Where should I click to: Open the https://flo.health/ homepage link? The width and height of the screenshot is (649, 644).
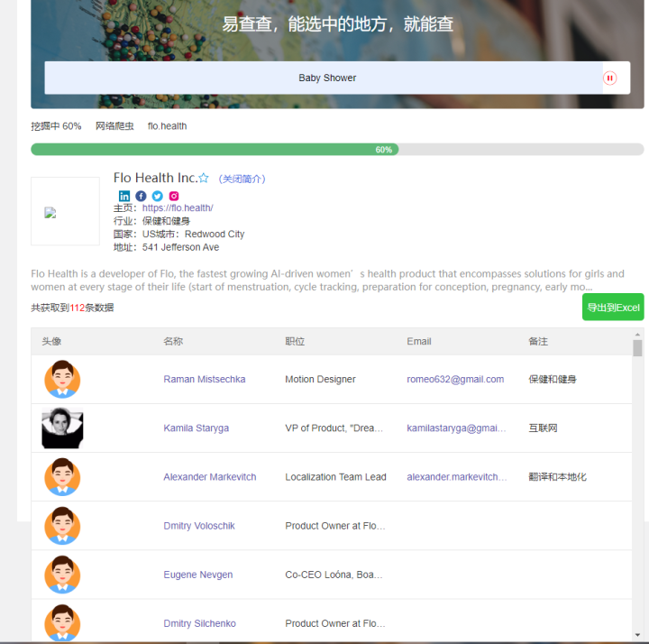(178, 208)
